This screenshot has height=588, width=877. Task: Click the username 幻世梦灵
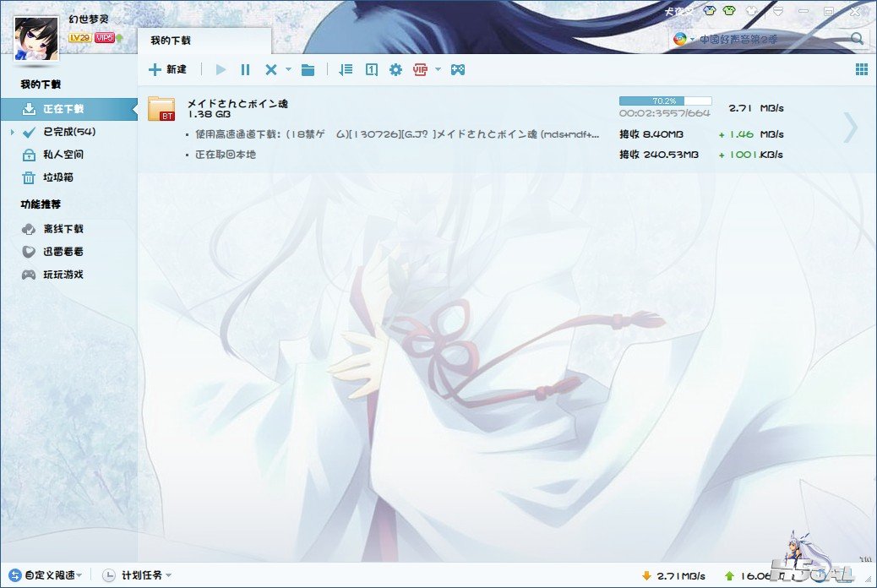point(89,19)
